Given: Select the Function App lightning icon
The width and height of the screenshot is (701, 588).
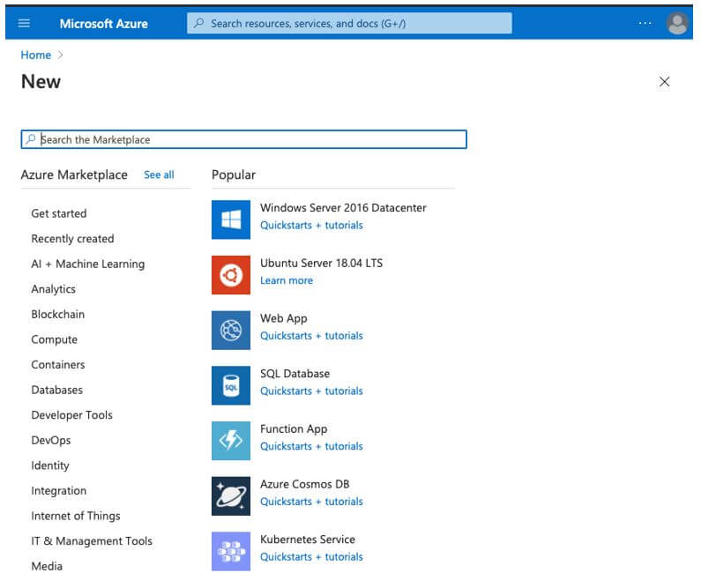Looking at the screenshot, I should [231, 441].
